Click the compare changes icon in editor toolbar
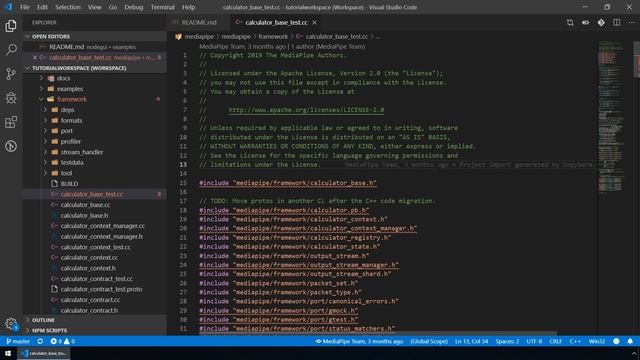 pos(570,22)
